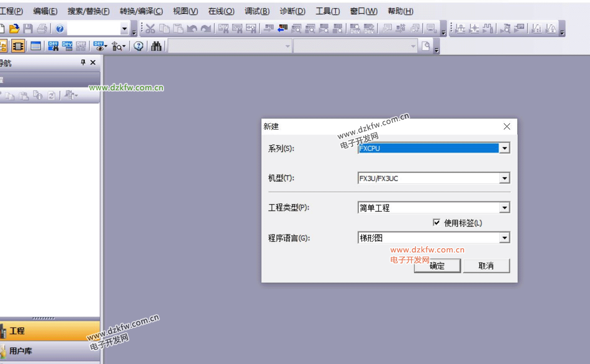Click the printer icon in toolbar

click(x=42, y=28)
